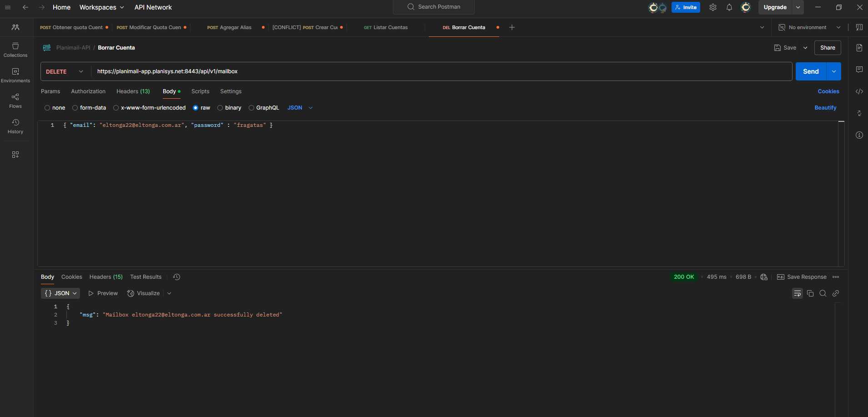
Task: Select the form-data body type
Action: [89, 108]
